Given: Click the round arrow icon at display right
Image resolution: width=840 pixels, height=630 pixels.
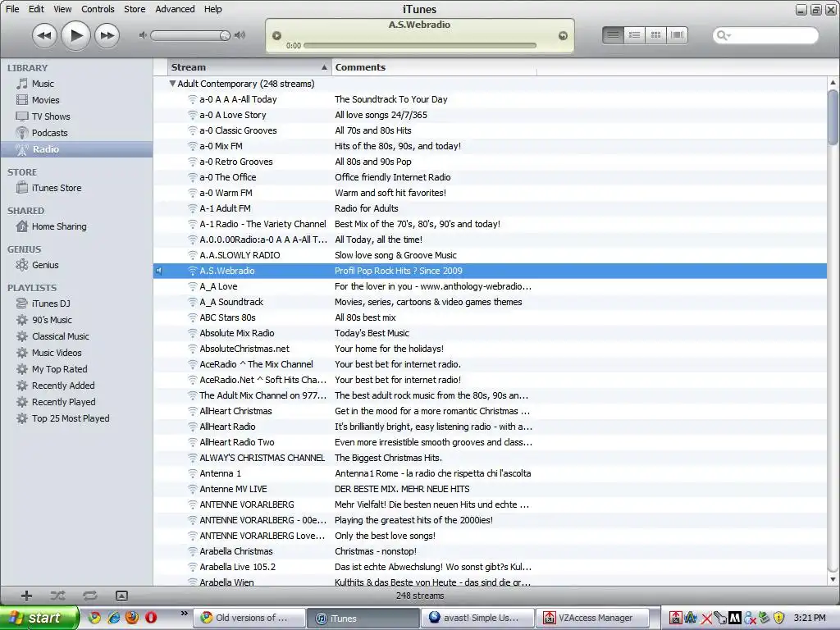Looking at the screenshot, I should click(x=563, y=35).
